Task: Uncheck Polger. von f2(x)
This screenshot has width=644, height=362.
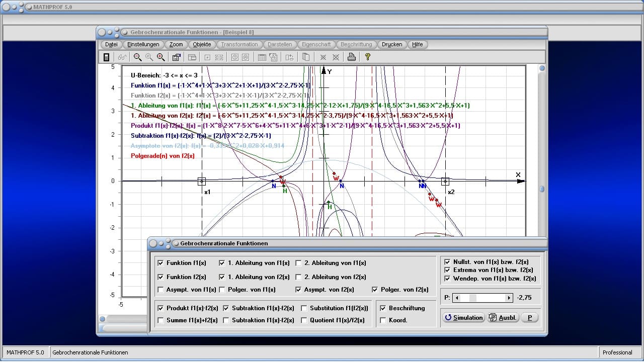Action: point(375,290)
